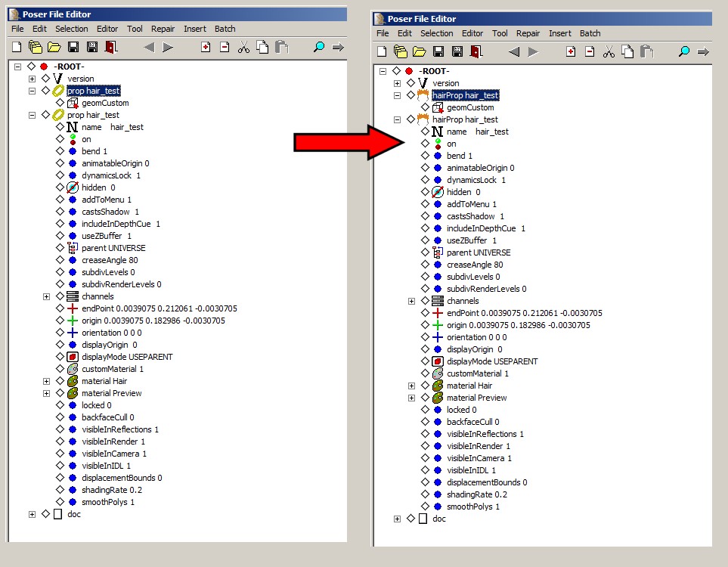Open the Repair menu in left window
Image resolution: width=728 pixels, height=567 pixels.
tap(163, 29)
